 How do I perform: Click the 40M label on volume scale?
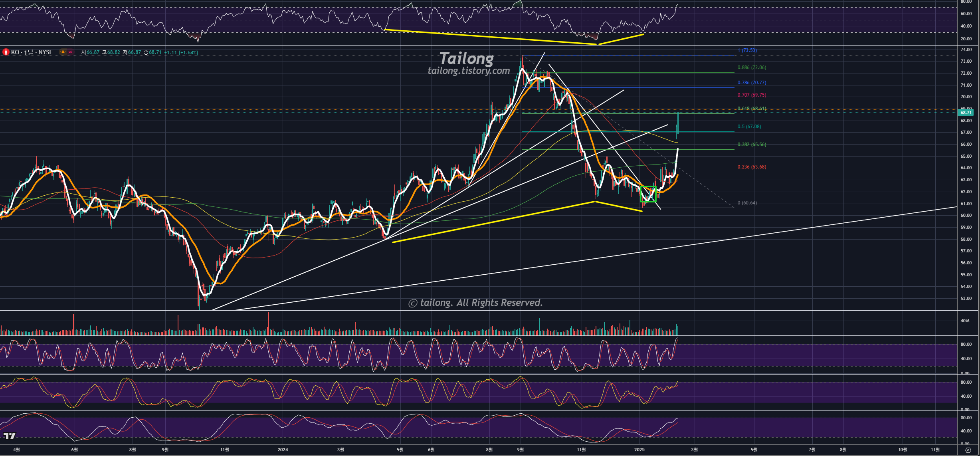click(x=965, y=321)
